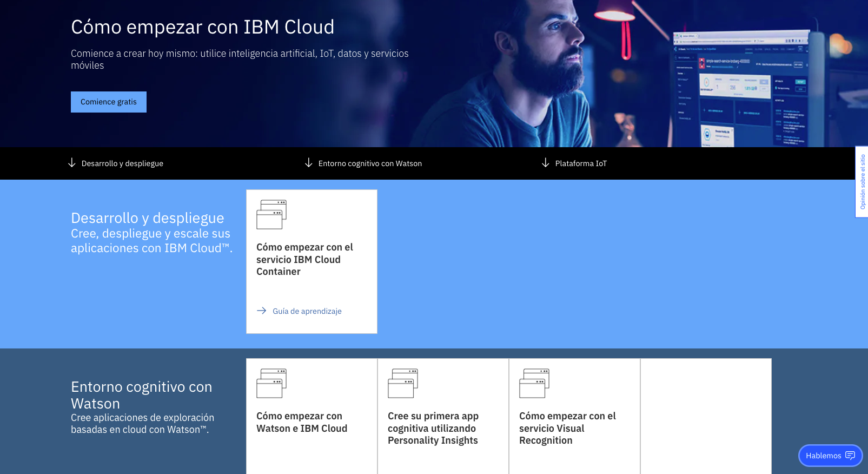Viewport: 868px width, 474px height.
Task: Click text Cree, despliegue y escale sus aplicaciones
Action: coord(152,241)
